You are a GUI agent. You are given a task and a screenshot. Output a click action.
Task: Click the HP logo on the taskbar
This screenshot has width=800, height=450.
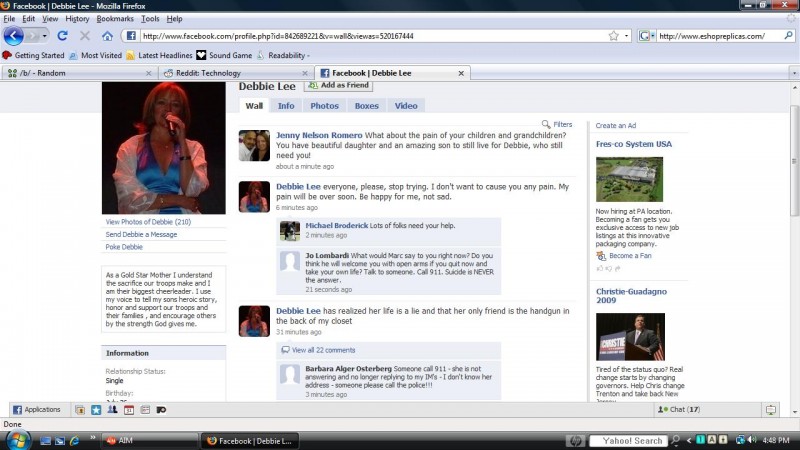click(x=575, y=440)
